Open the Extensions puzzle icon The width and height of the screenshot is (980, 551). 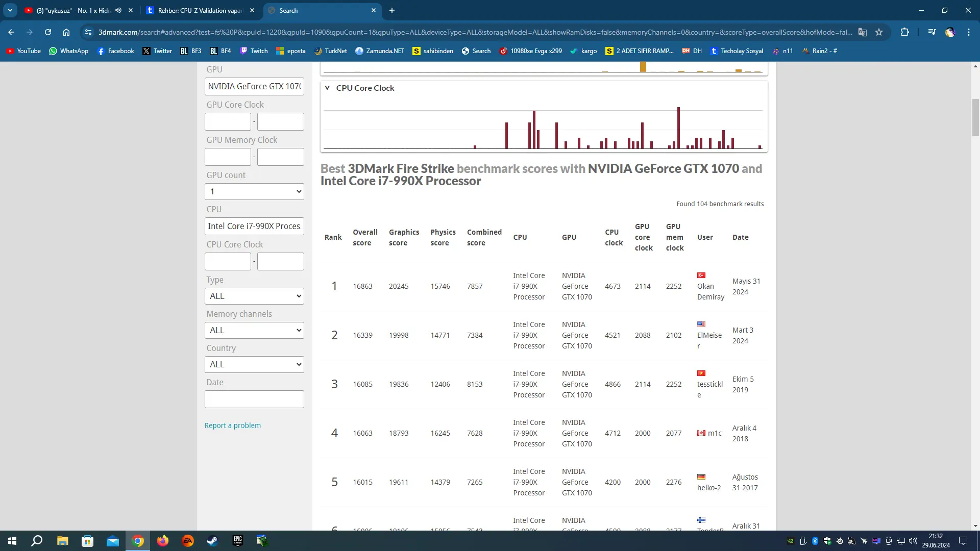pyautogui.click(x=904, y=32)
